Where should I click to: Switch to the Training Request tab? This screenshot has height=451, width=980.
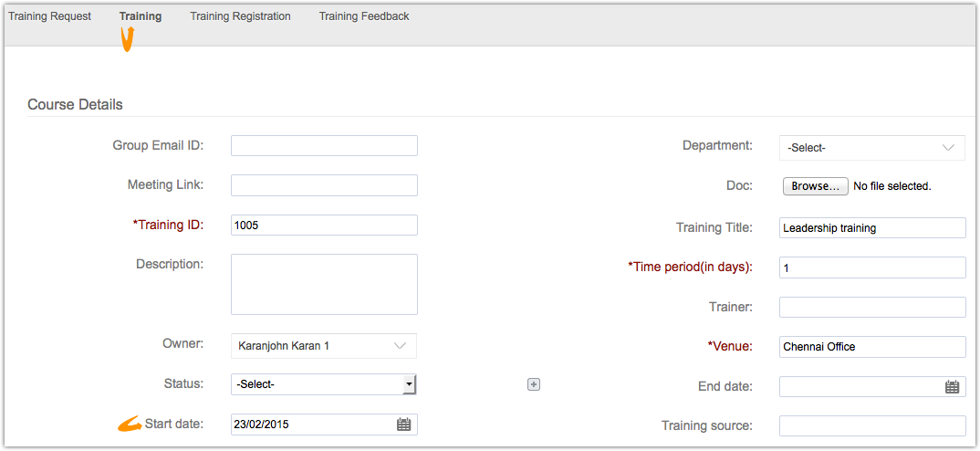49,16
